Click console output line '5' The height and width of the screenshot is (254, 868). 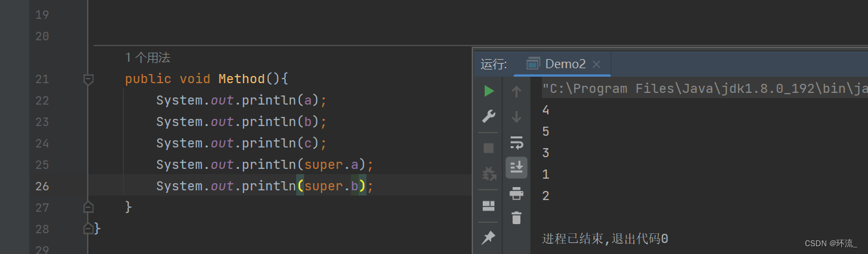pyautogui.click(x=546, y=132)
